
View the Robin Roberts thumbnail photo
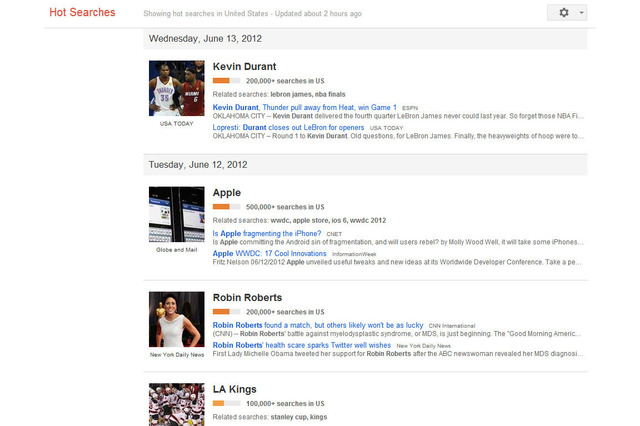click(177, 319)
